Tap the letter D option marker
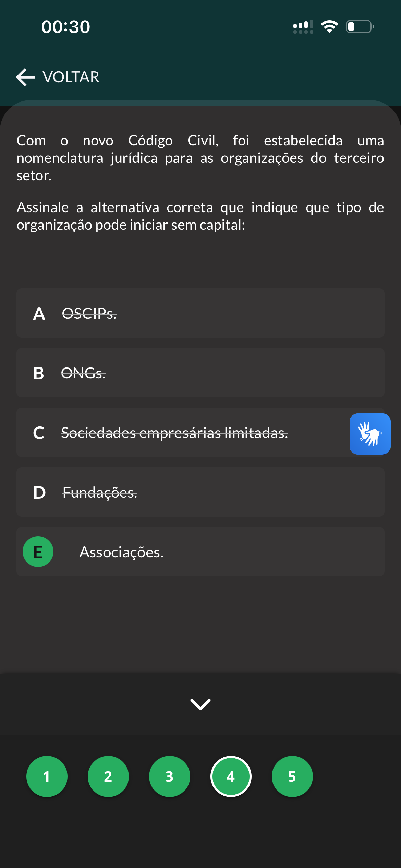Viewport: 401px width, 868px height. point(39,492)
